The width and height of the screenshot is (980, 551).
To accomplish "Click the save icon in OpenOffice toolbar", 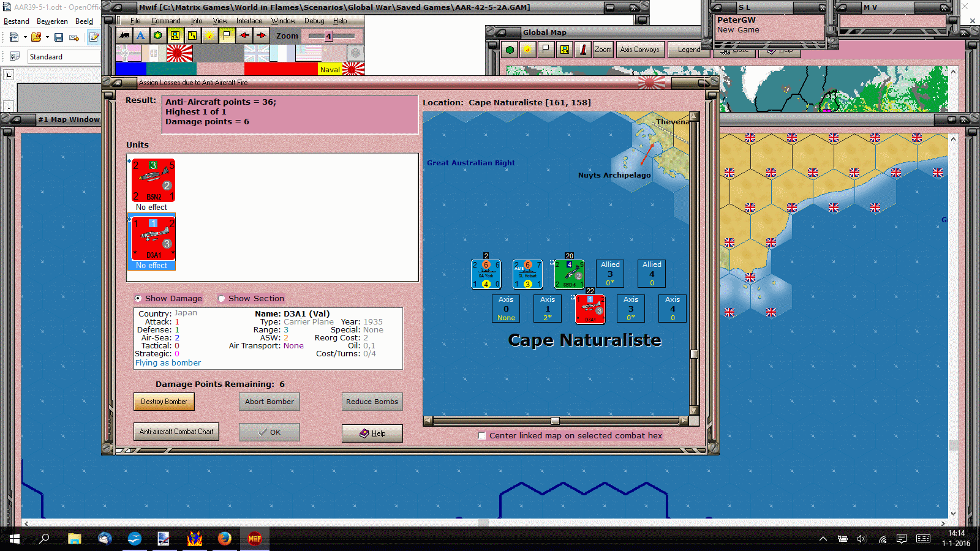I will click(59, 37).
